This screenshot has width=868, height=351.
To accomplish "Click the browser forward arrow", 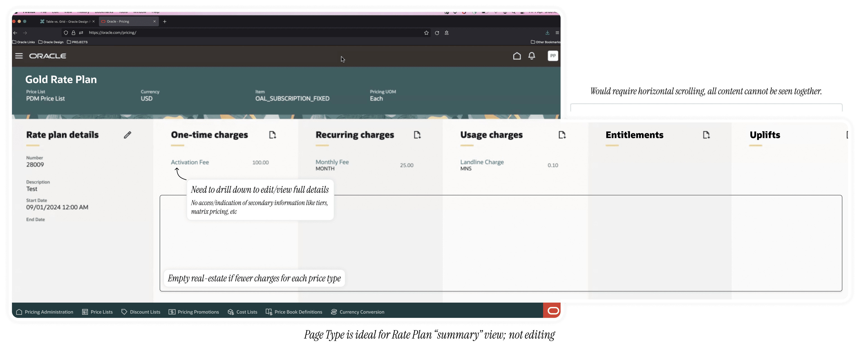I will (25, 33).
